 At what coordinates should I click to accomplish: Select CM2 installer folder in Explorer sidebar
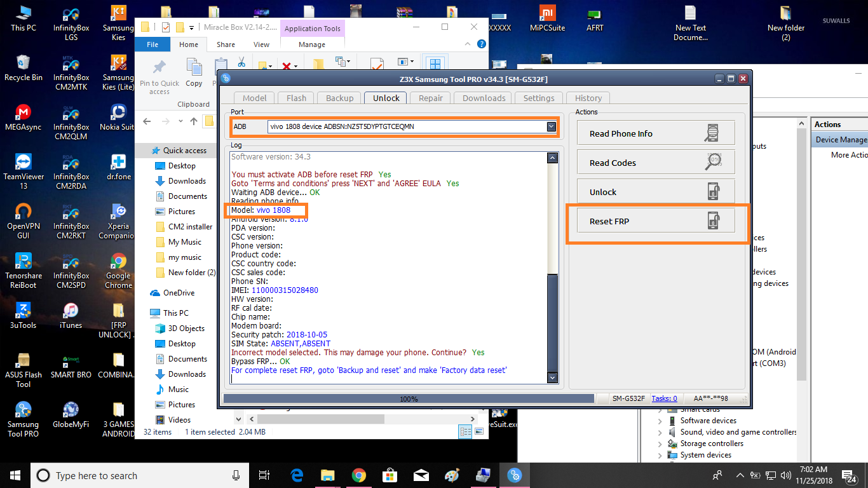190,227
